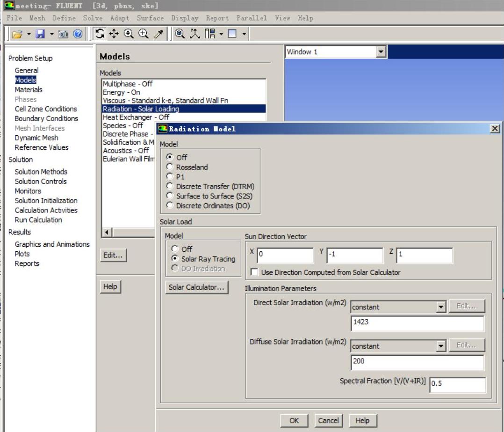The height and width of the screenshot is (432, 504).
Task: Click the Solar Calculator button
Action: 196,287
